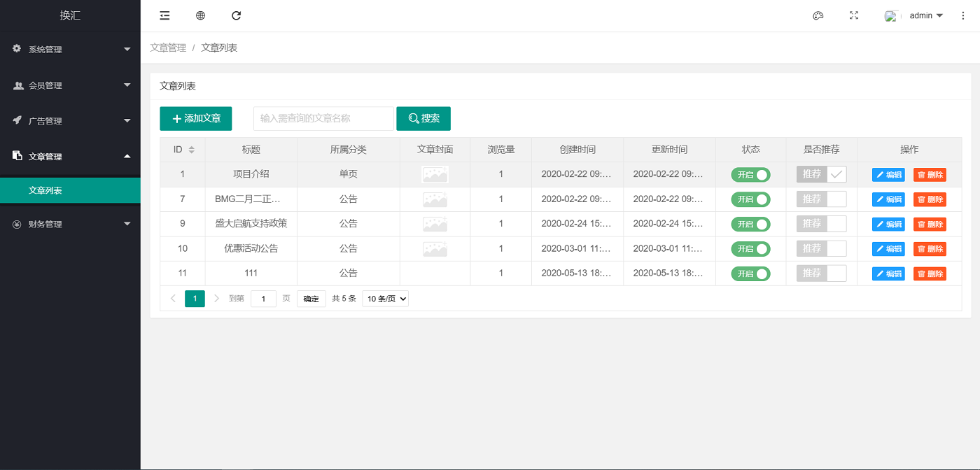The height and width of the screenshot is (470, 980).
Task: Select 文章列表 in the sidebar
Action: (70, 190)
